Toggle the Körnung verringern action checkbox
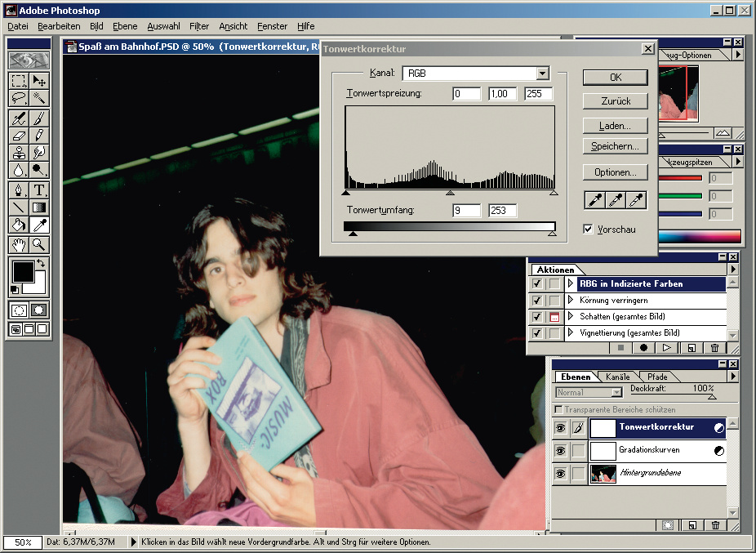 [x=536, y=300]
